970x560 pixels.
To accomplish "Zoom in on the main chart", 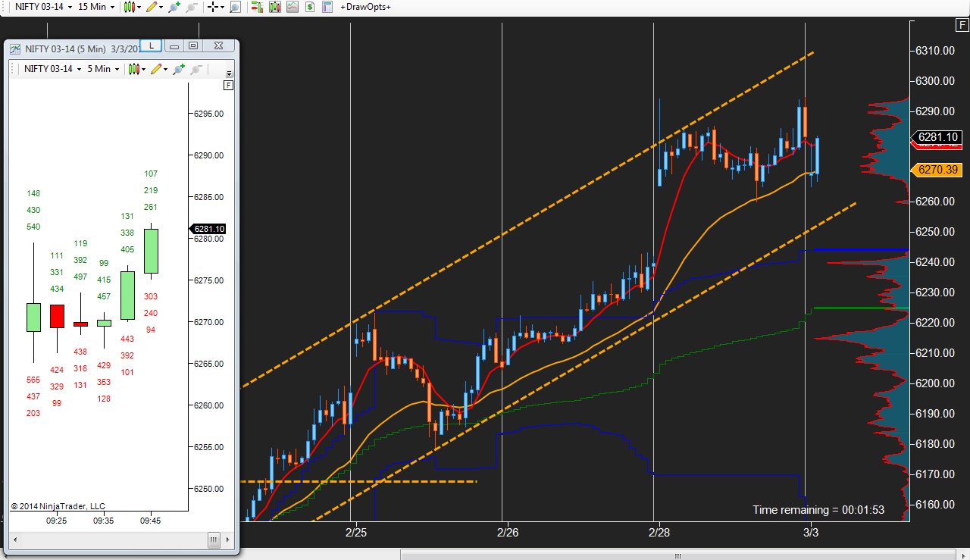I will pyautogui.click(x=174, y=7).
